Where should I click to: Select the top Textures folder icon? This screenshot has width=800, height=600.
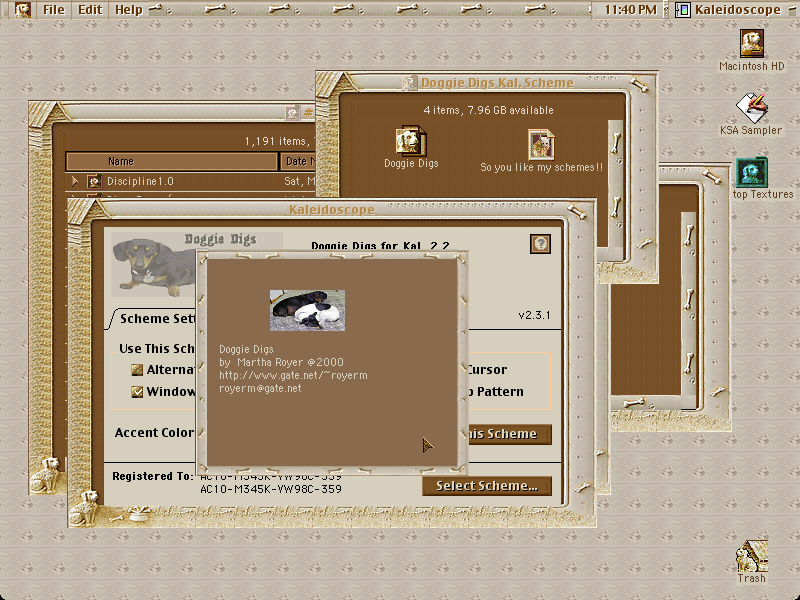(752, 172)
